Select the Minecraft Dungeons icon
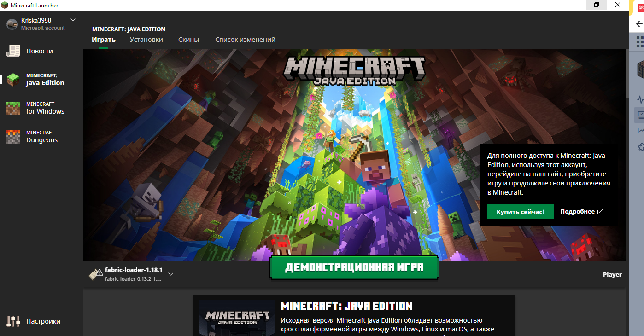The width and height of the screenshot is (644, 336). 13,137
